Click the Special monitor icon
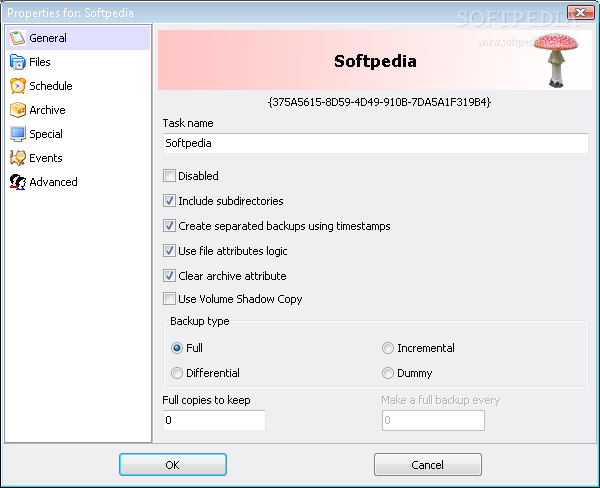 18,134
